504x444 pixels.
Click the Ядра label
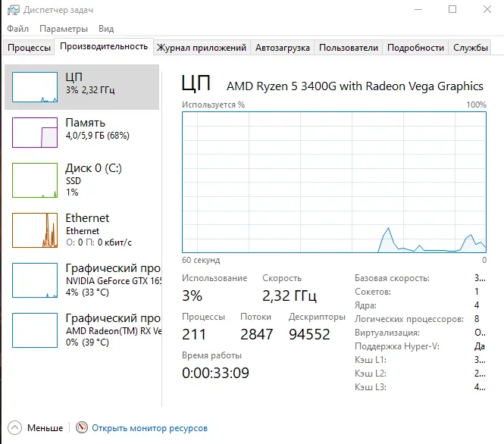(365, 305)
